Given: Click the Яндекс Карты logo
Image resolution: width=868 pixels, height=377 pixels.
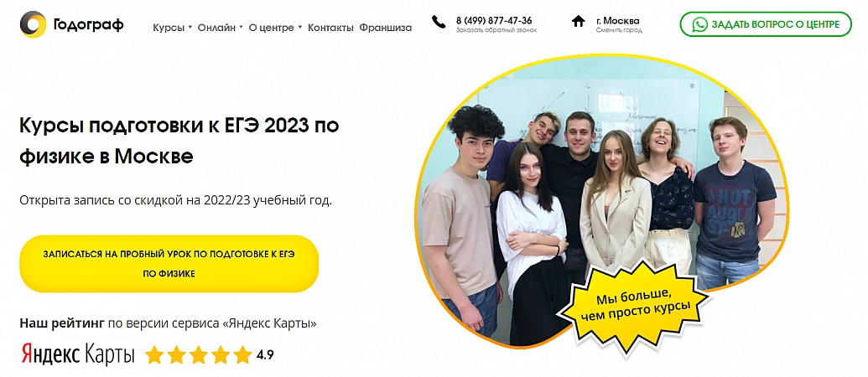Looking at the screenshot, I should [x=78, y=354].
